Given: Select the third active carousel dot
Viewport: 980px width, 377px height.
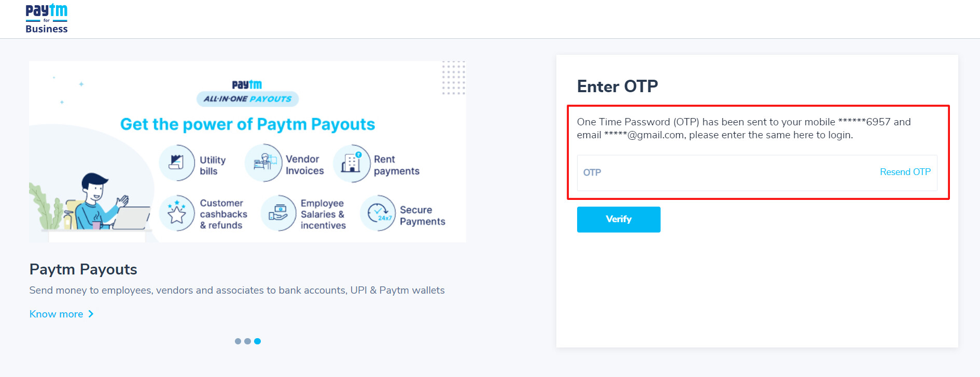Looking at the screenshot, I should tap(258, 341).
